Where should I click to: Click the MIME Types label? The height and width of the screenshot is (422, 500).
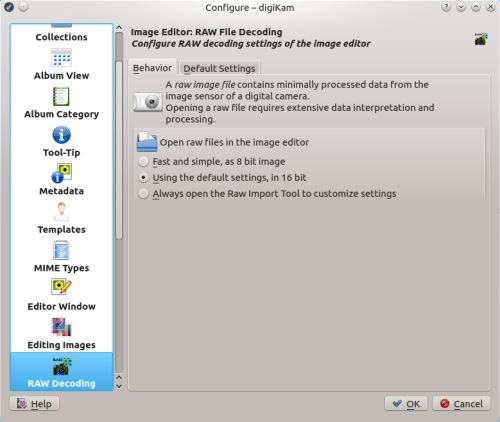61,268
